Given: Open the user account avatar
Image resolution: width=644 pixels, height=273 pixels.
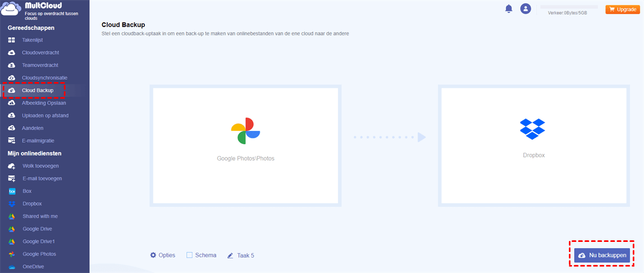Looking at the screenshot, I should [x=526, y=9].
